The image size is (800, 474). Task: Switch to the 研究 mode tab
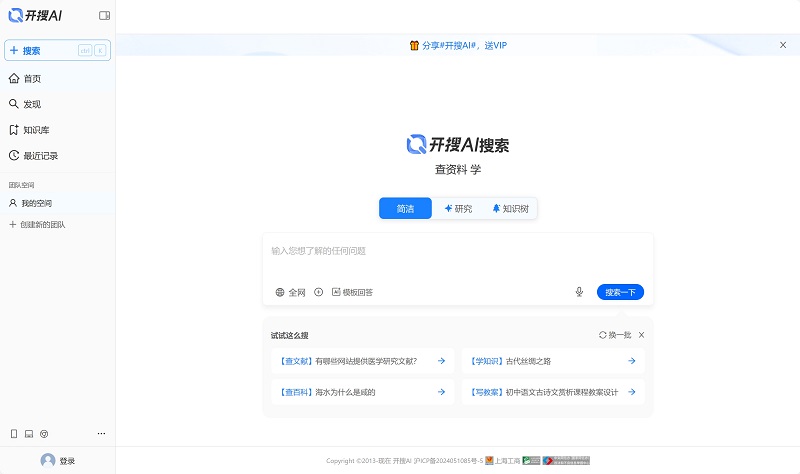(458, 209)
